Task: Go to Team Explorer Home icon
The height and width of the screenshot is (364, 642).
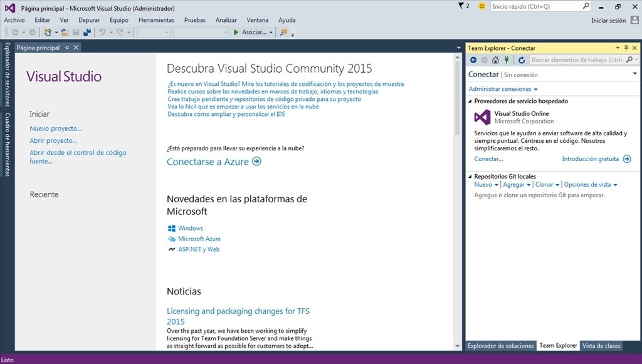Action: (495, 60)
